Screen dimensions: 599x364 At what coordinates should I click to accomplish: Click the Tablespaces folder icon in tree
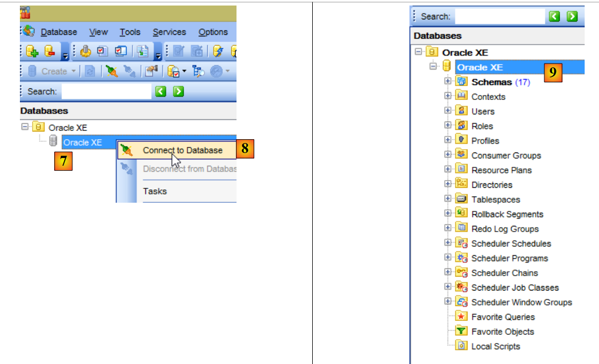coord(461,199)
